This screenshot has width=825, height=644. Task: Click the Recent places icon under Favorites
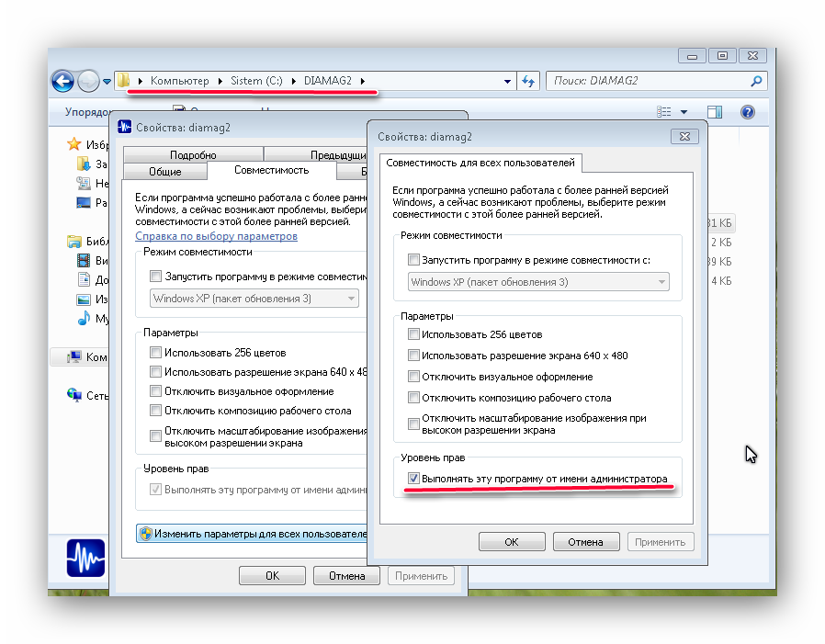click(x=84, y=183)
